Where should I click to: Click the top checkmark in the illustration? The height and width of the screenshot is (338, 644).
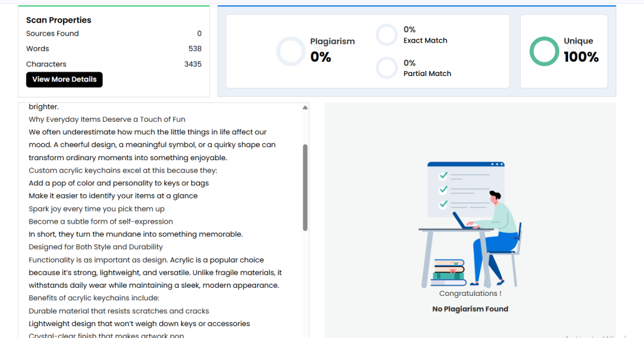click(x=443, y=175)
